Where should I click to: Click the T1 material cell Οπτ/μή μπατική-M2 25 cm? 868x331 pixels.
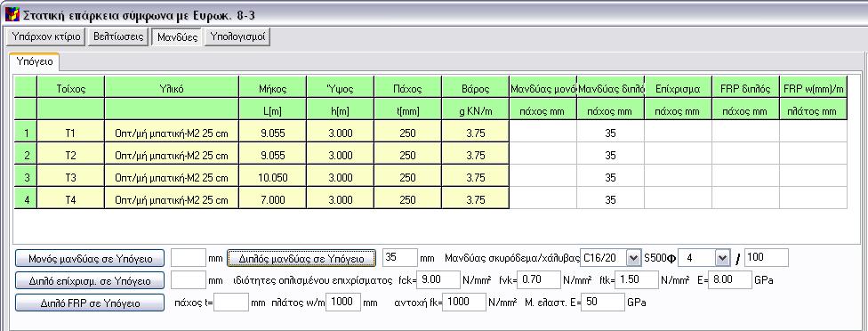coord(172,133)
